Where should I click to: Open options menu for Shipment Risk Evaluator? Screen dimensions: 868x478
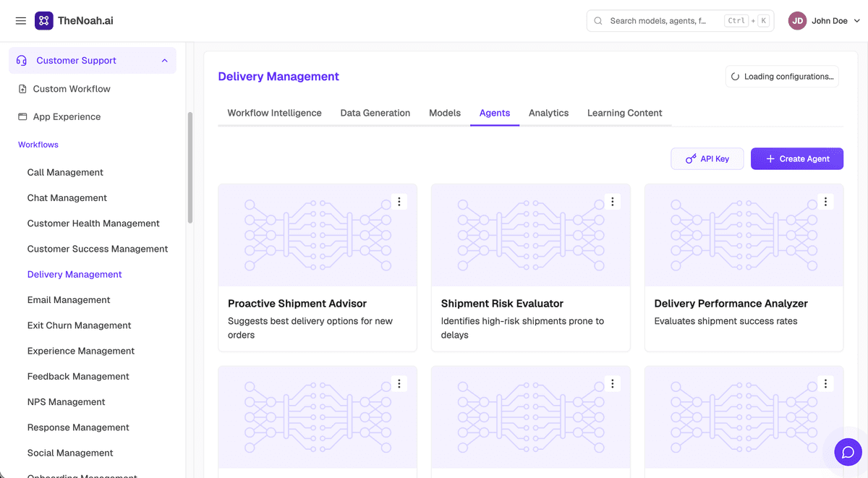[612, 202]
